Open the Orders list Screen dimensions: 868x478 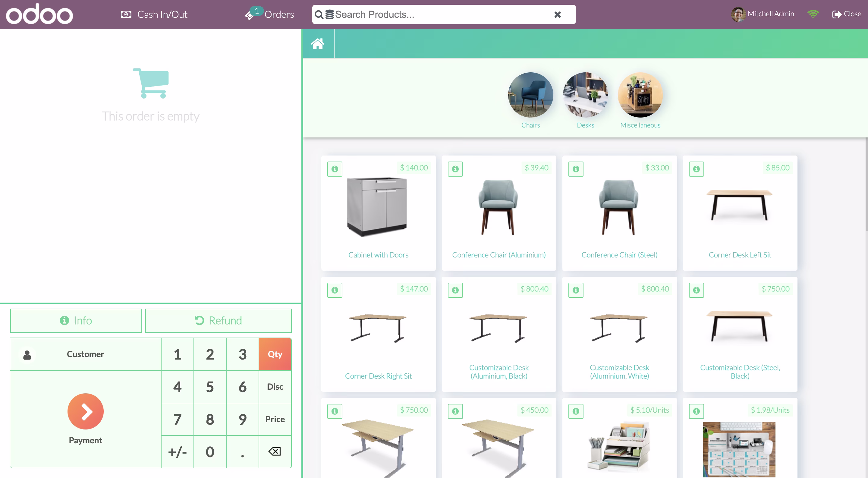click(x=269, y=14)
